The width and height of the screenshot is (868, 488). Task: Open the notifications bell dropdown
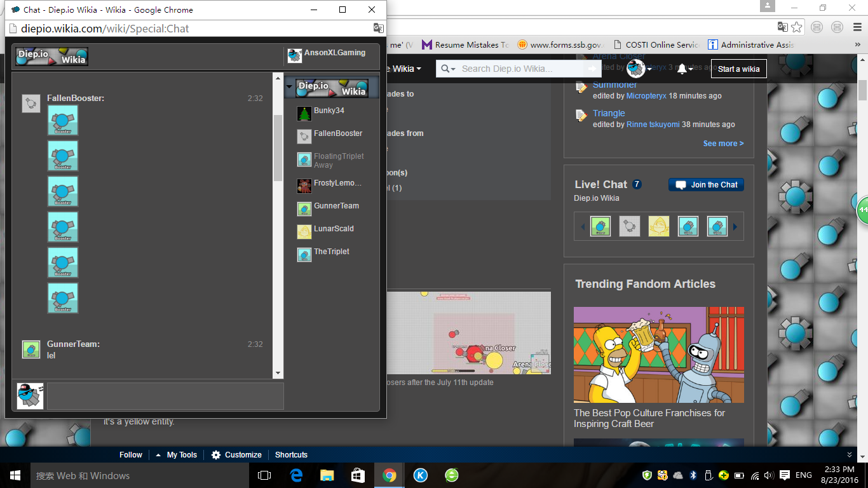(684, 69)
